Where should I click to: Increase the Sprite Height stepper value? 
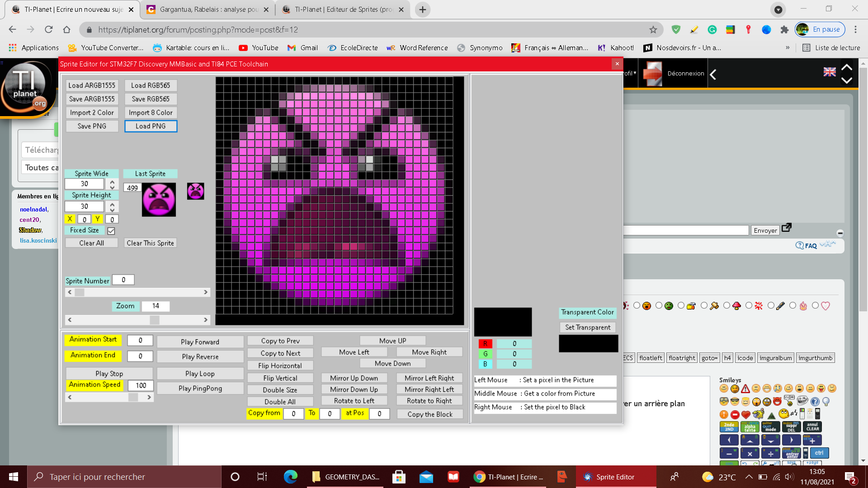112,204
